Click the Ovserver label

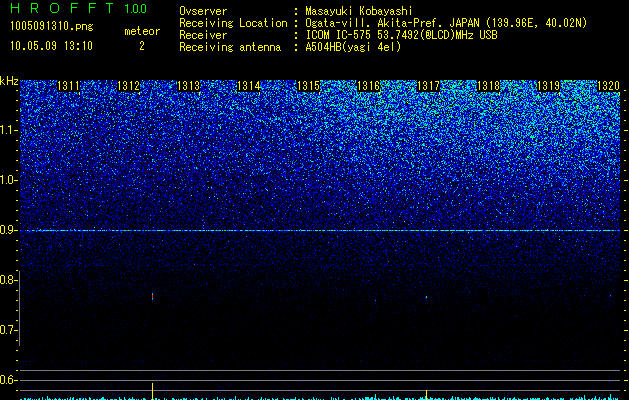[x=203, y=11]
